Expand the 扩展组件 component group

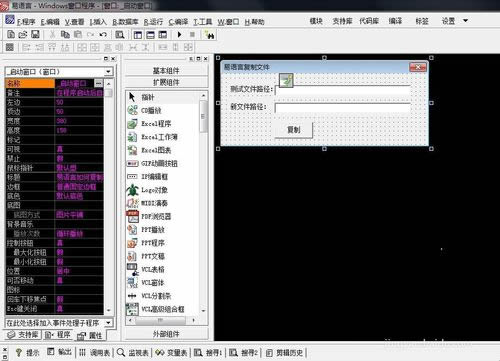166,82
